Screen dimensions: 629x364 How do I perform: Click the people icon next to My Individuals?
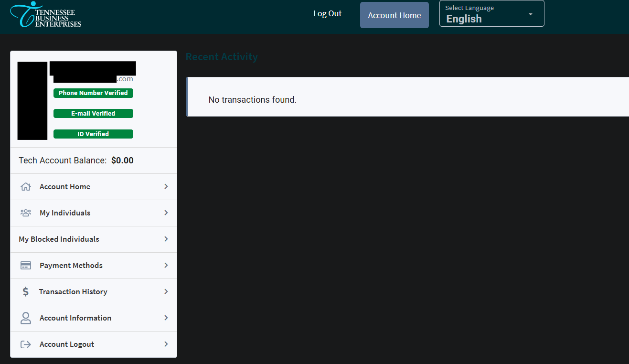click(x=25, y=213)
